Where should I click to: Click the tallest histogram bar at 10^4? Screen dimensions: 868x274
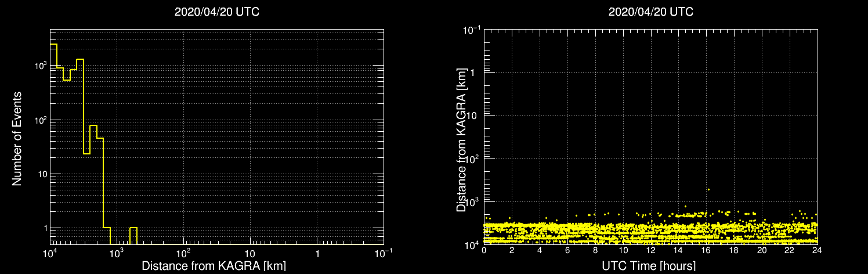tap(53, 144)
